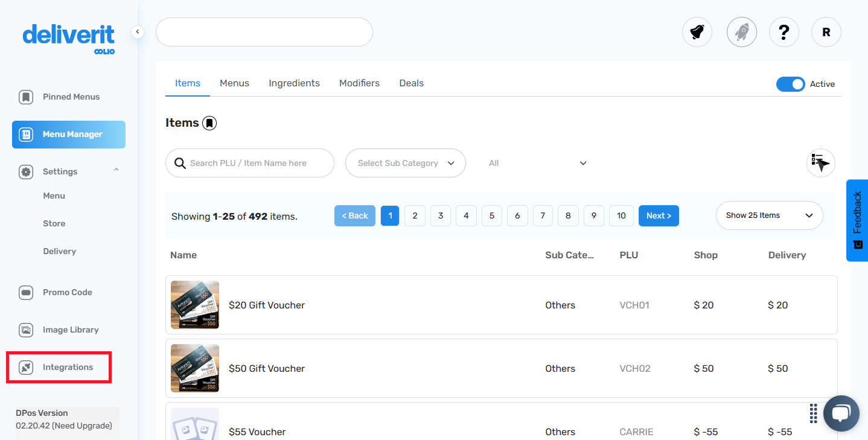The image size is (868, 440).
Task: Open the Select Sub Category dropdown
Action: click(405, 163)
